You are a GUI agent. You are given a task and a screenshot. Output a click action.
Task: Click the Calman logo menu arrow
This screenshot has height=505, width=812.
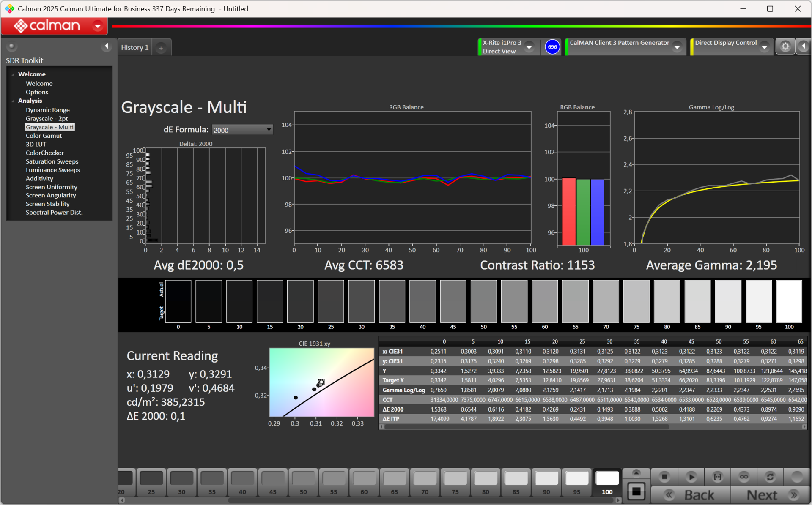98,26
